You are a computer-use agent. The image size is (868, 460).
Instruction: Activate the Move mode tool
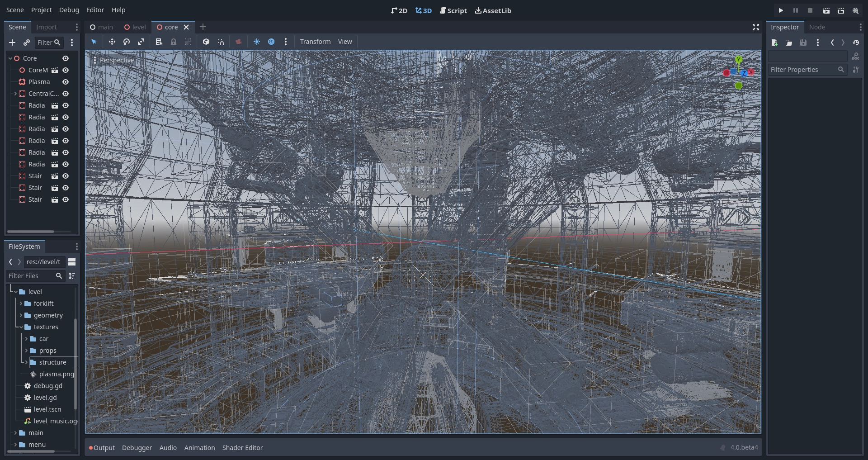[x=112, y=42]
